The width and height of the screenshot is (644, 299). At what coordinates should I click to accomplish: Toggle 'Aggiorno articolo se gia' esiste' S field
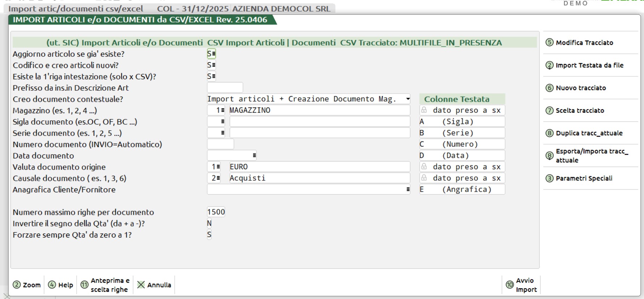click(211, 54)
